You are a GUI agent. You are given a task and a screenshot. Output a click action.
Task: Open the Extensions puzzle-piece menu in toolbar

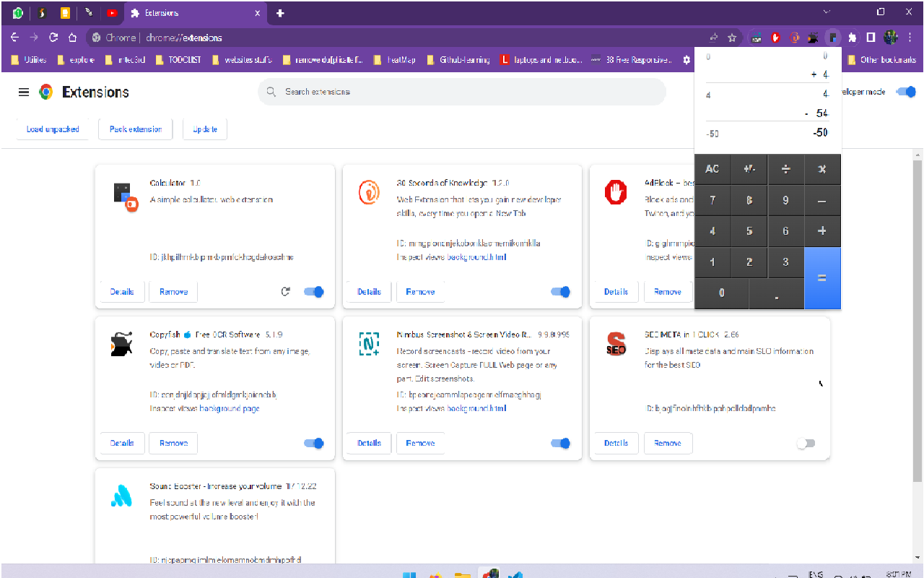852,38
